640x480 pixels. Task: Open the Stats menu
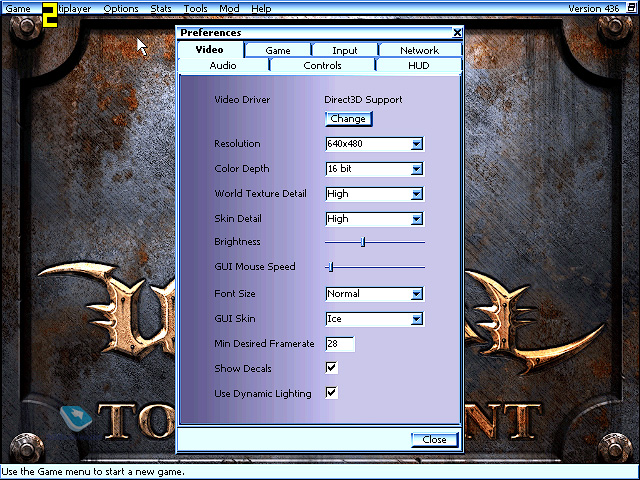pyautogui.click(x=161, y=9)
